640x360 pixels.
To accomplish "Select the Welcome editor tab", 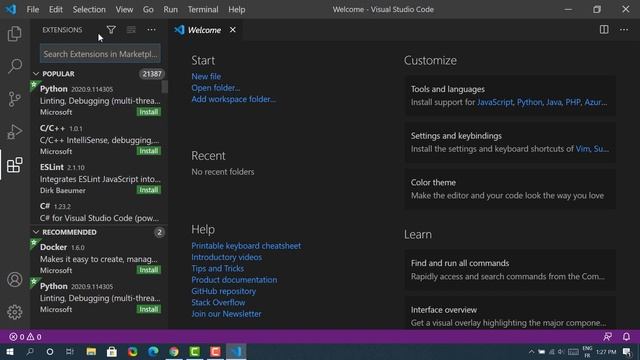I will 204,30.
